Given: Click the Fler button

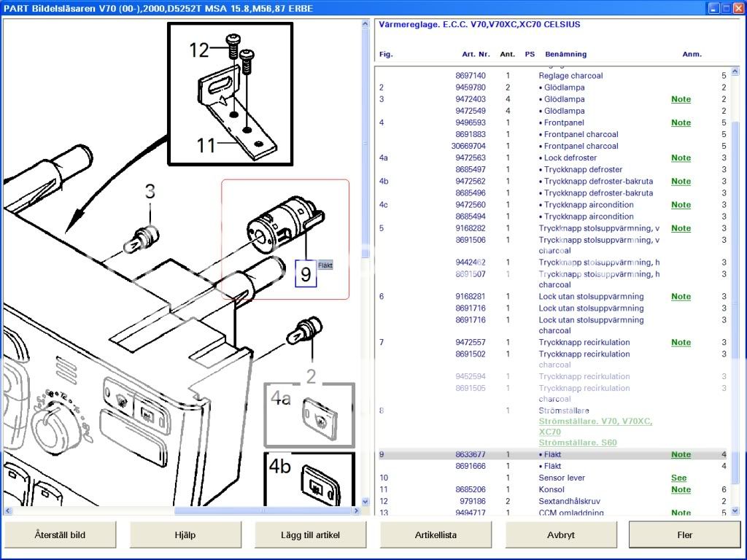Looking at the screenshot, I should (684, 534).
